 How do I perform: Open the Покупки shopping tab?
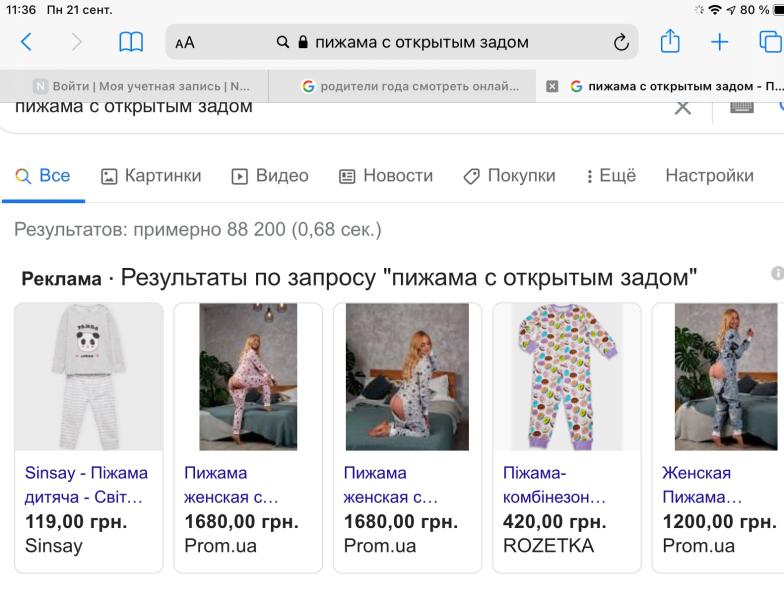(x=509, y=176)
